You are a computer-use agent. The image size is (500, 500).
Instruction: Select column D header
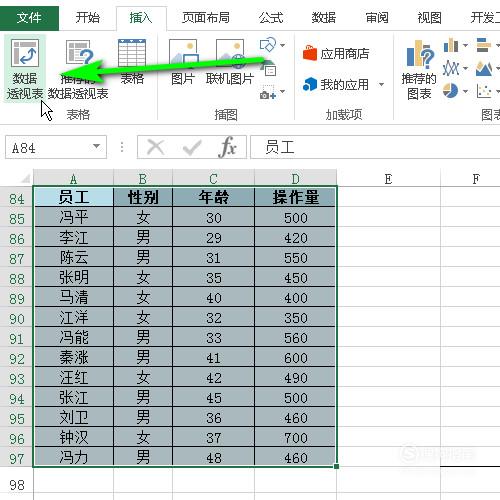pos(296,179)
